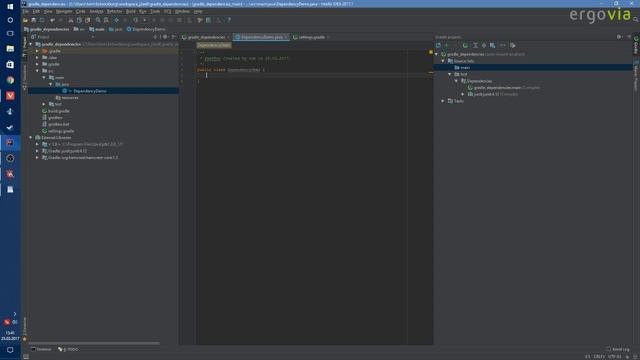Click the Gradle panel settings gear icon
Viewport: 640px width, 360px height.
619,37
